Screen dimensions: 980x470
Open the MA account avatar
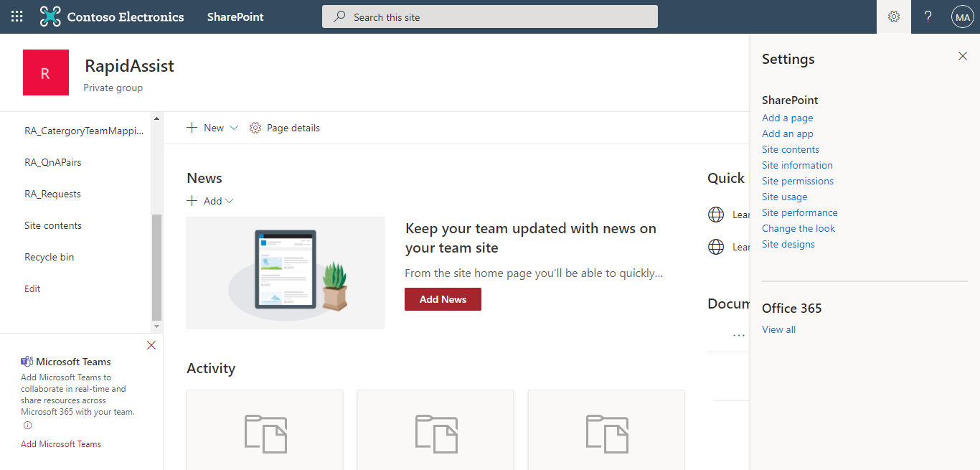[963, 17]
